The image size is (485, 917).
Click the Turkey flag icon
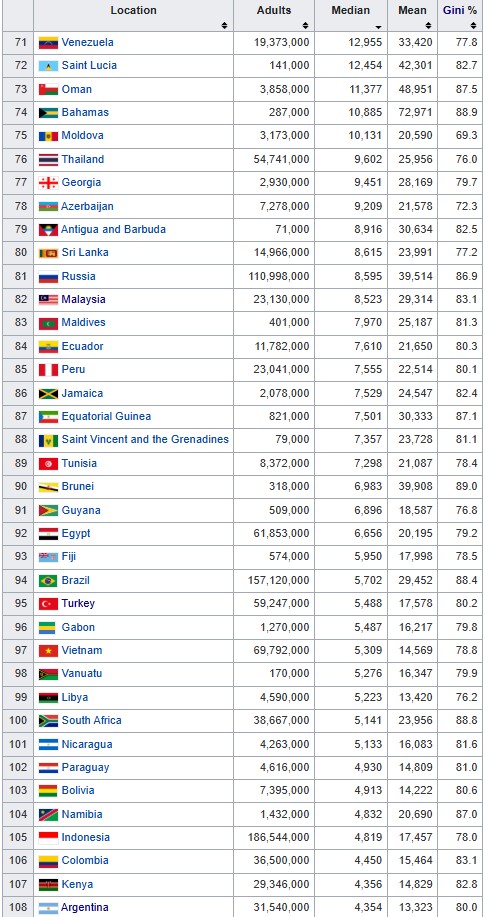49,604
